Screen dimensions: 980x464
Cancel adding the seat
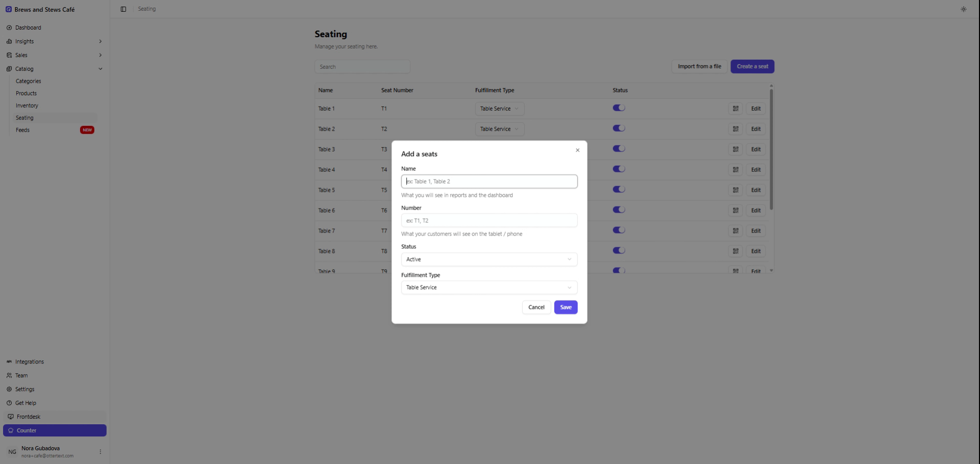click(536, 307)
